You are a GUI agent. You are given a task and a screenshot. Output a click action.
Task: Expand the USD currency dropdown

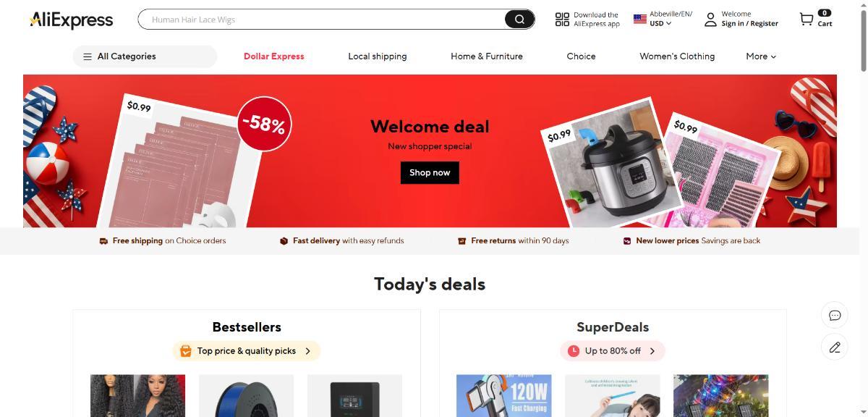tap(660, 24)
